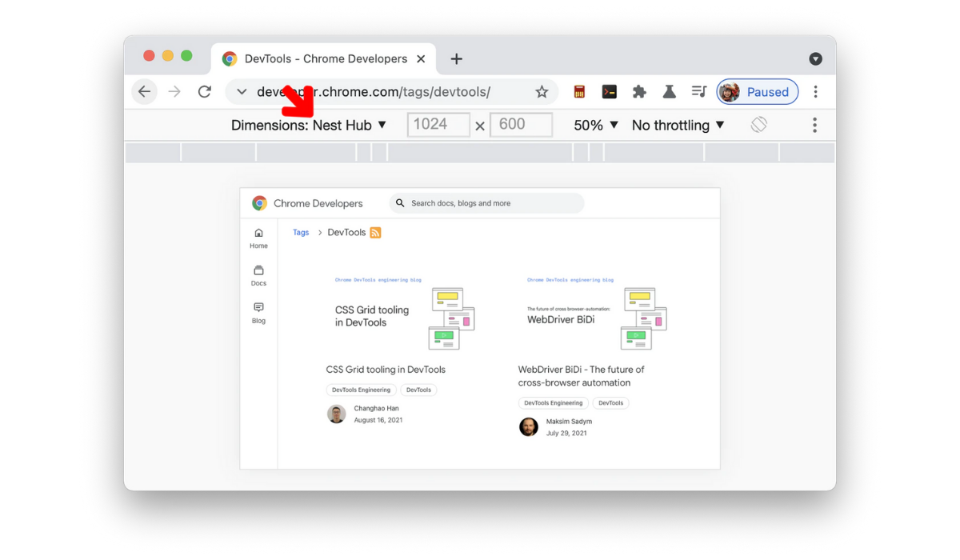Click Changhao Han's avatar photo

click(x=337, y=414)
